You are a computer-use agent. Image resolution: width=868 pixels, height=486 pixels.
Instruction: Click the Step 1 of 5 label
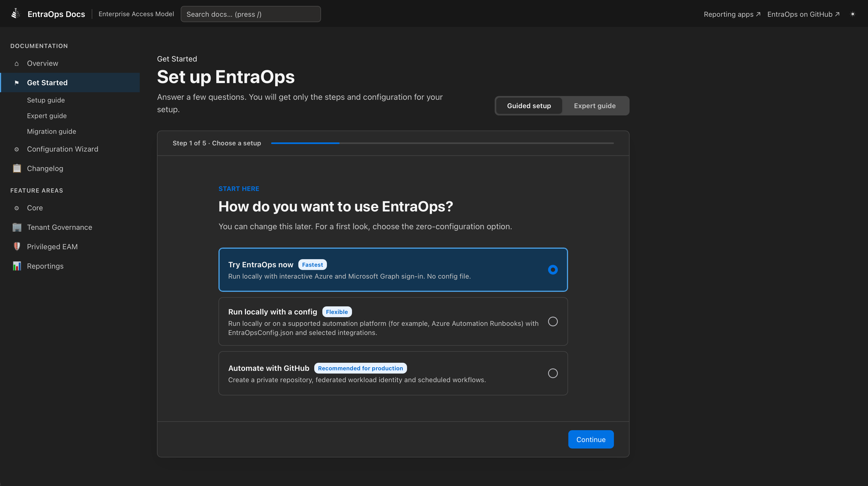[217, 143]
